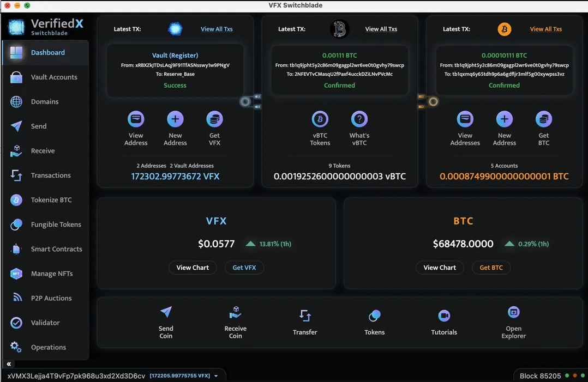Image resolution: width=588 pixels, height=382 pixels.
Task: Open the Operations section
Action: pyautogui.click(x=15, y=347)
